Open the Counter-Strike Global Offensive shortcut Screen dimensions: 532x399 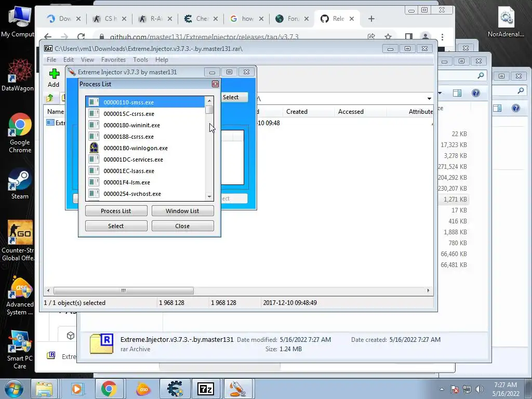pos(20,241)
